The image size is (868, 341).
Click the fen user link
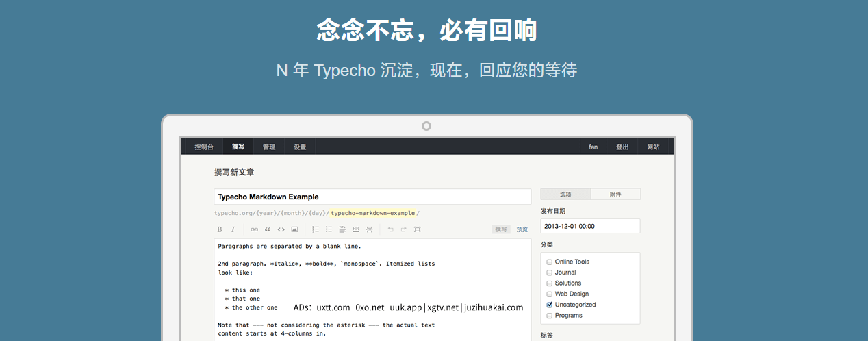[593, 147]
